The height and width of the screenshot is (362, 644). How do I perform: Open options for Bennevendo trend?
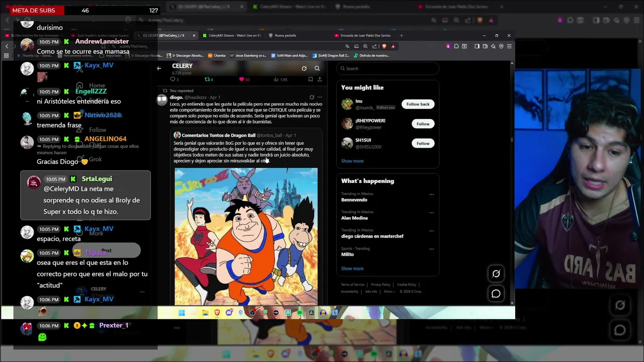click(432, 195)
